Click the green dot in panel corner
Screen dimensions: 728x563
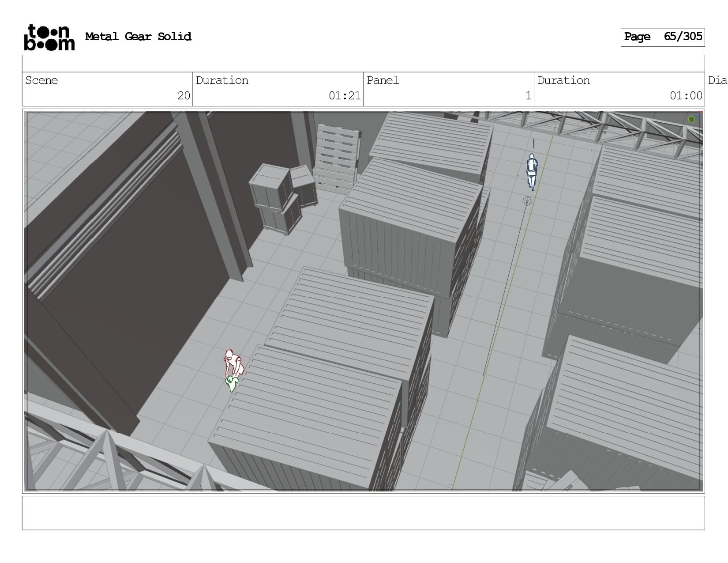(691, 119)
